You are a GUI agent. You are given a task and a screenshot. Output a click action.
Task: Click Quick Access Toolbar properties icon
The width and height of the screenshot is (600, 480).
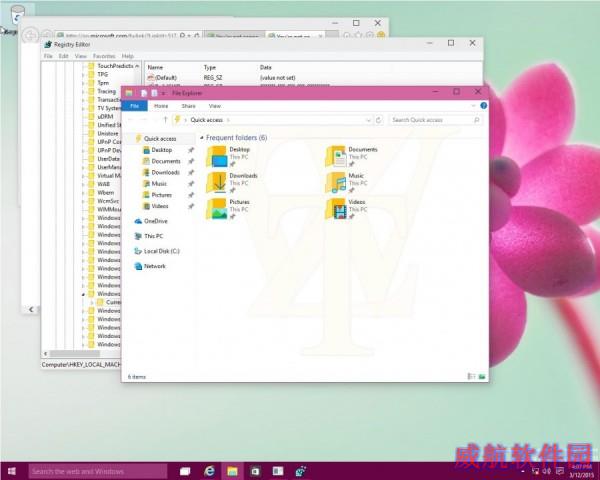[144, 93]
